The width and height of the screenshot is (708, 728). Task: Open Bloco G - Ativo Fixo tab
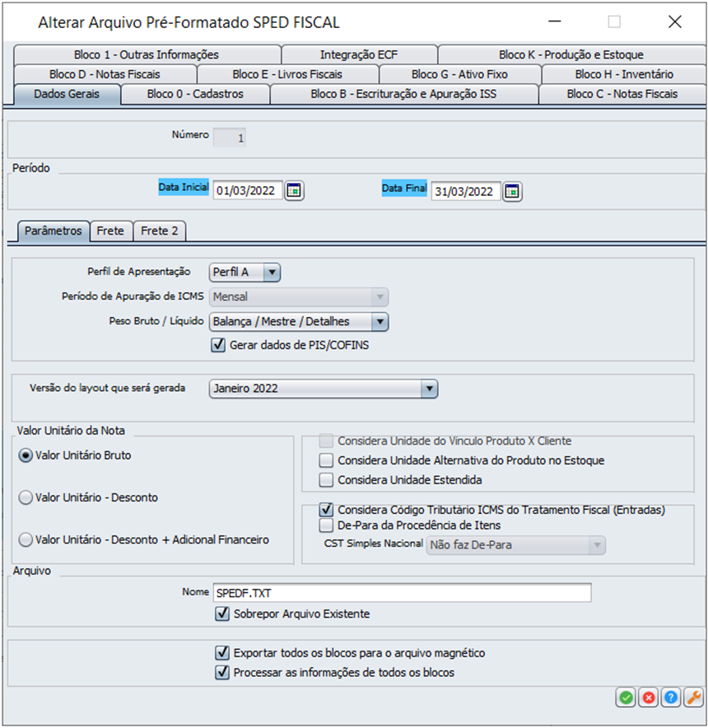[459, 74]
